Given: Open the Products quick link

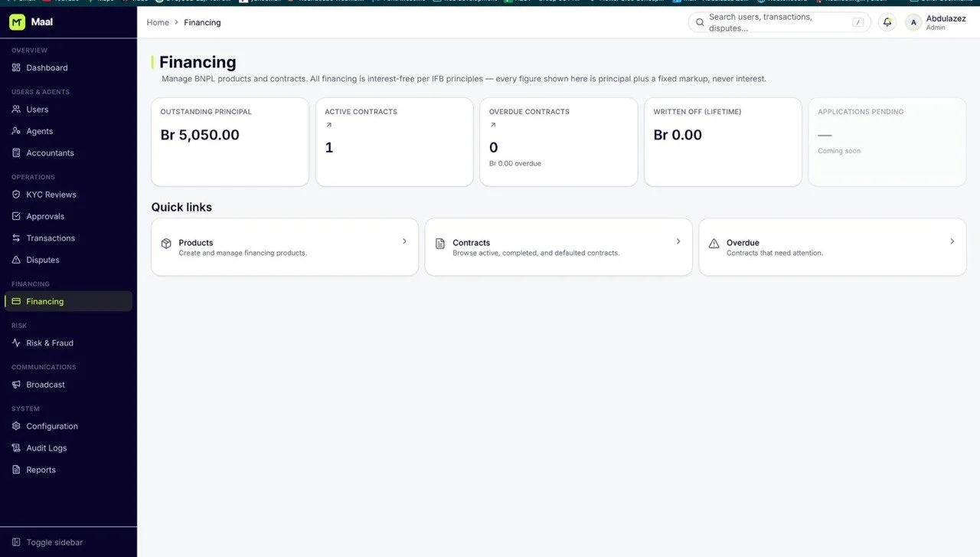Looking at the screenshot, I should coord(285,247).
